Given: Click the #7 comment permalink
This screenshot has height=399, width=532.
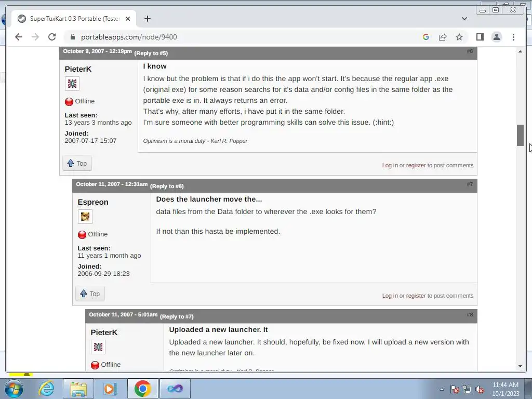Looking at the screenshot, I should coord(470,184).
